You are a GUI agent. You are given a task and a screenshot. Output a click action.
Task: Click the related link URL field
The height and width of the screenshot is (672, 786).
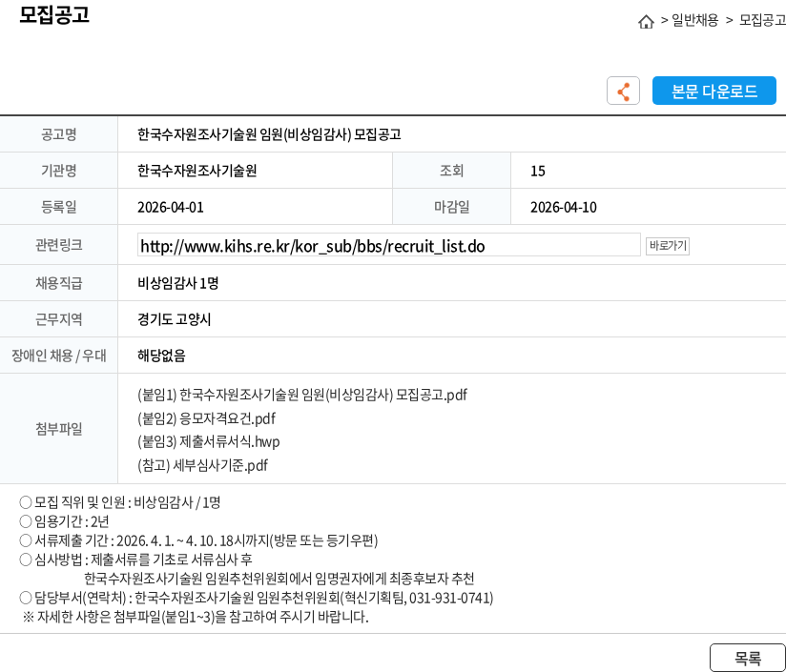388,245
